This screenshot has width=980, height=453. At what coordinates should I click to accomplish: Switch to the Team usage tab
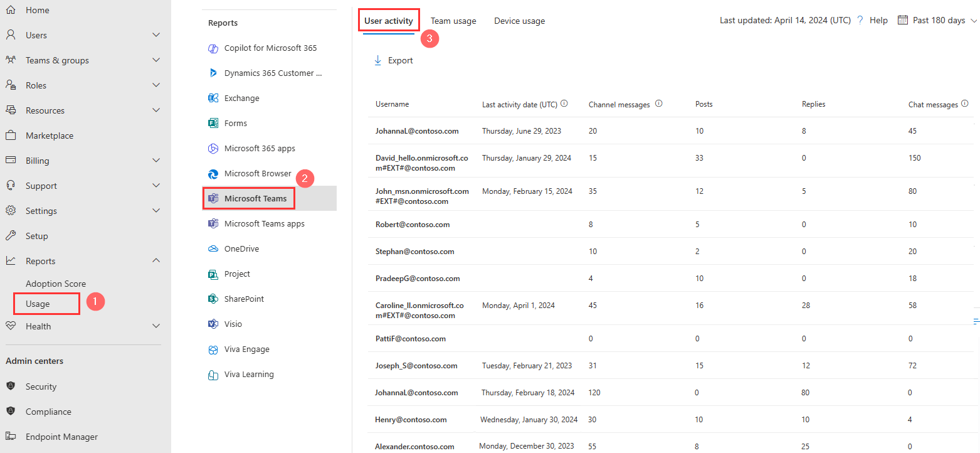click(453, 20)
